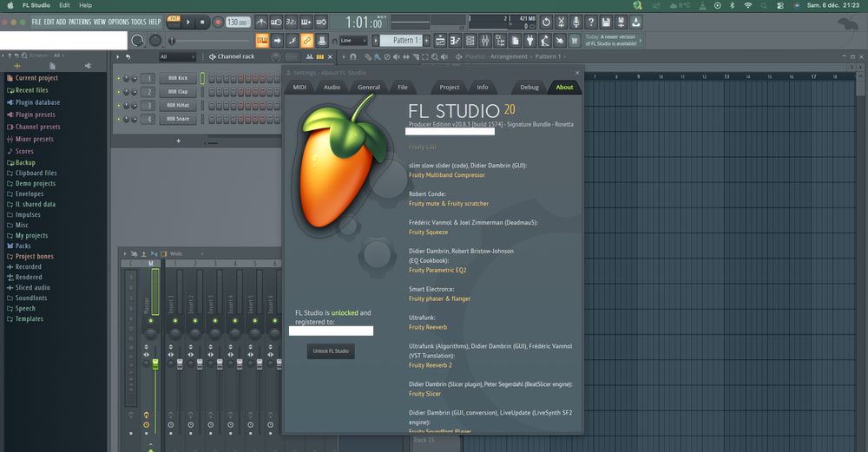Open the macOS Help menu

click(85, 5)
